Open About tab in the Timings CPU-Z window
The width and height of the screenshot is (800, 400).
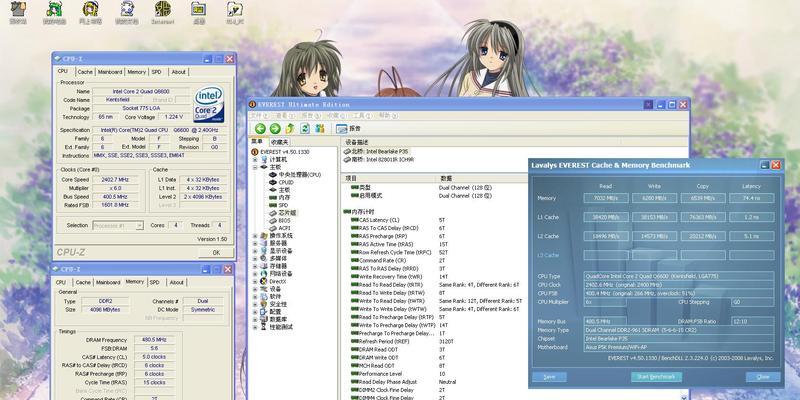pyautogui.click(x=176, y=282)
